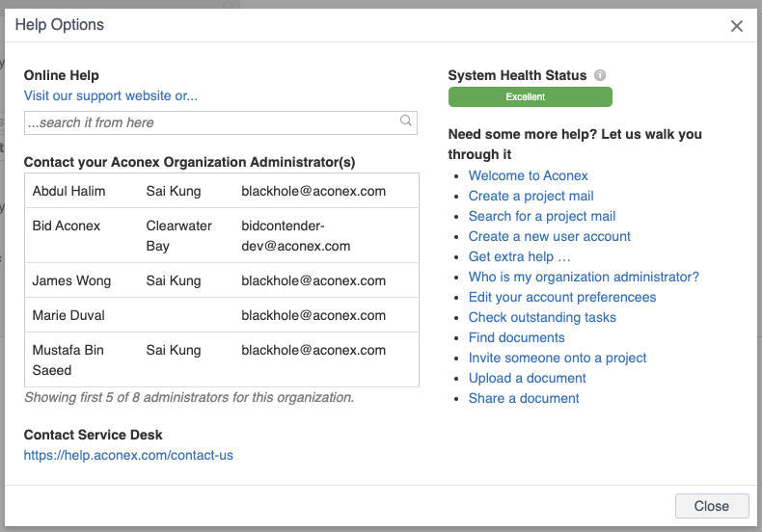762x532 pixels.
Task: Click the Help Options dialog title
Action: (x=59, y=25)
